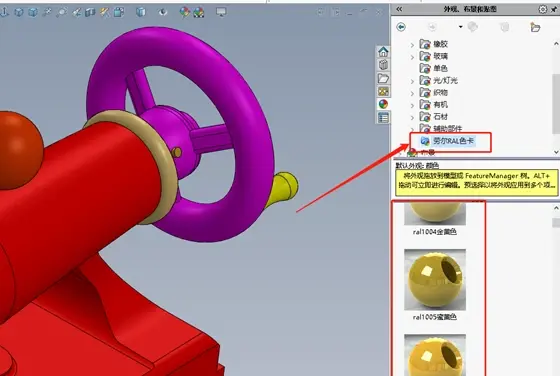Click the Edit Appearance toolbar icon
560x376 pixels.
(185, 12)
